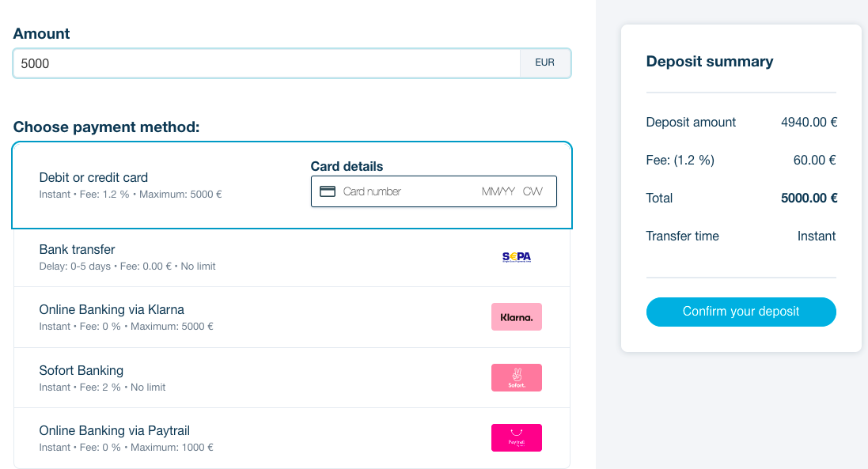This screenshot has height=469, width=868.
Task: Click the CVV security code field
Action: 533,191
